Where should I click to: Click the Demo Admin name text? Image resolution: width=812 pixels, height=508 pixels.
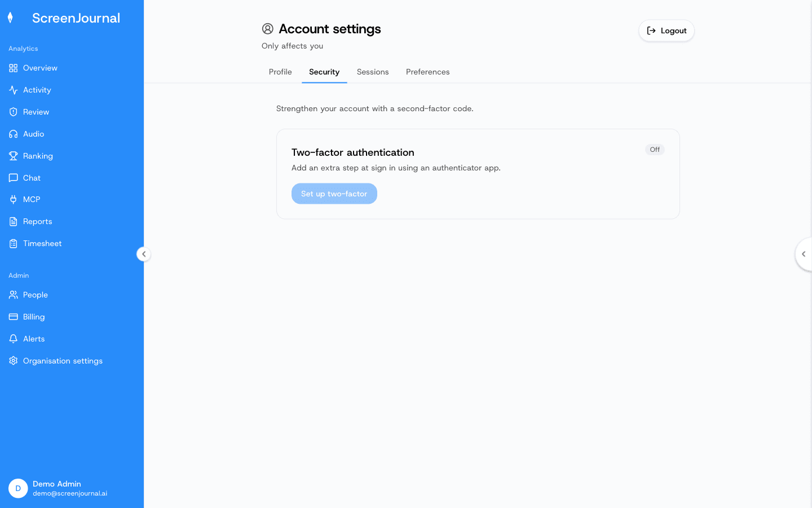[x=57, y=484]
